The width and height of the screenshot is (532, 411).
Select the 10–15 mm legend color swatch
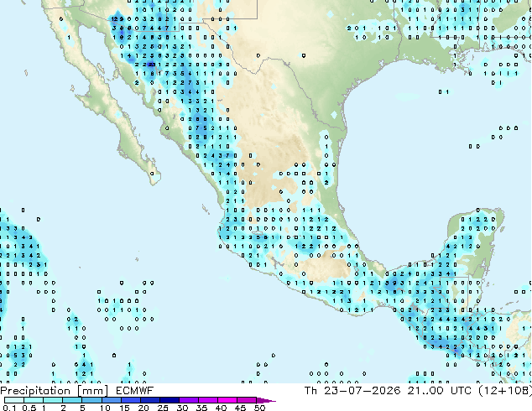(111, 400)
